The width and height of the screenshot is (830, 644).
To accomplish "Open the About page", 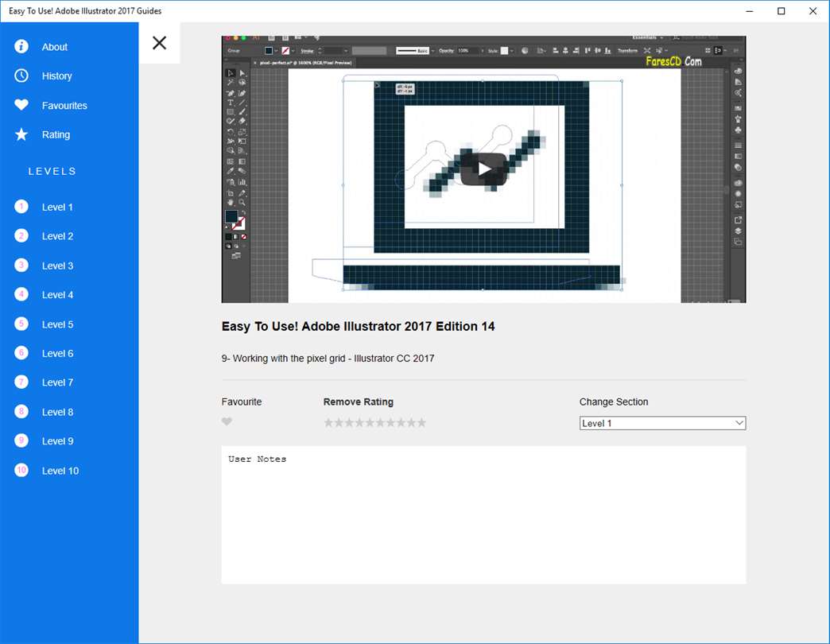I will (55, 47).
